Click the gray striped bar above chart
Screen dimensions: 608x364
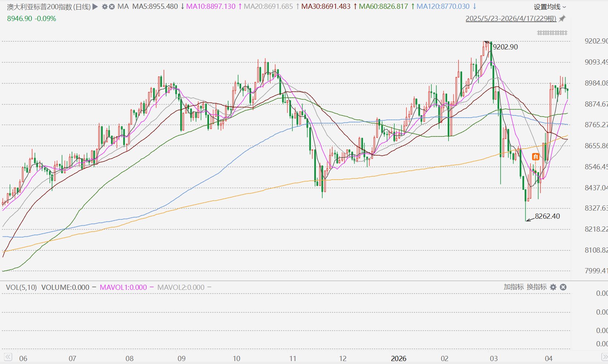coord(552,33)
